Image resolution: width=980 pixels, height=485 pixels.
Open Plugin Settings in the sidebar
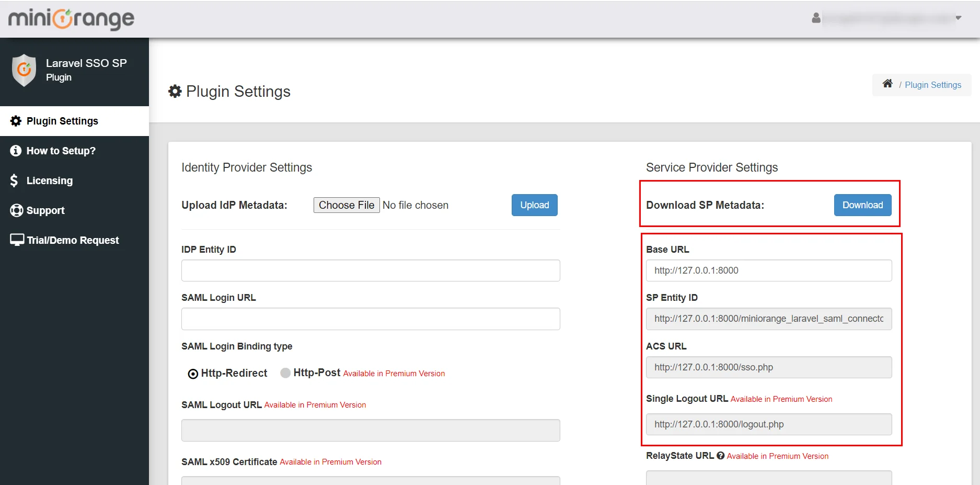(x=74, y=121)
